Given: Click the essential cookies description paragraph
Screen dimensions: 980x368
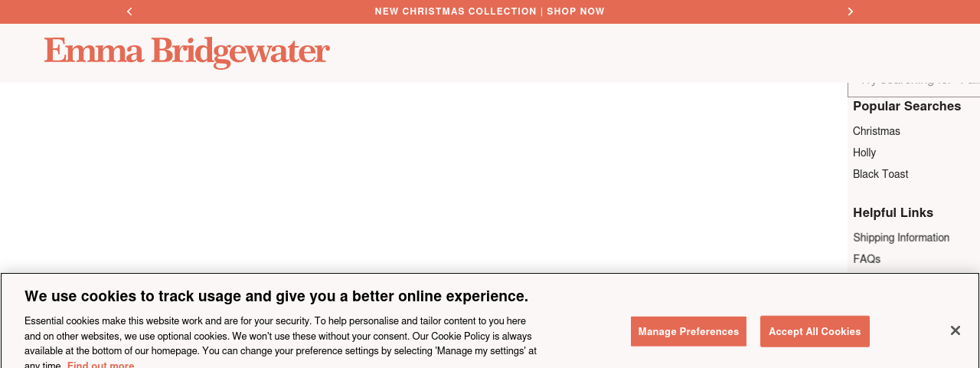Looking at the screenshot, I should pos(280,336).
